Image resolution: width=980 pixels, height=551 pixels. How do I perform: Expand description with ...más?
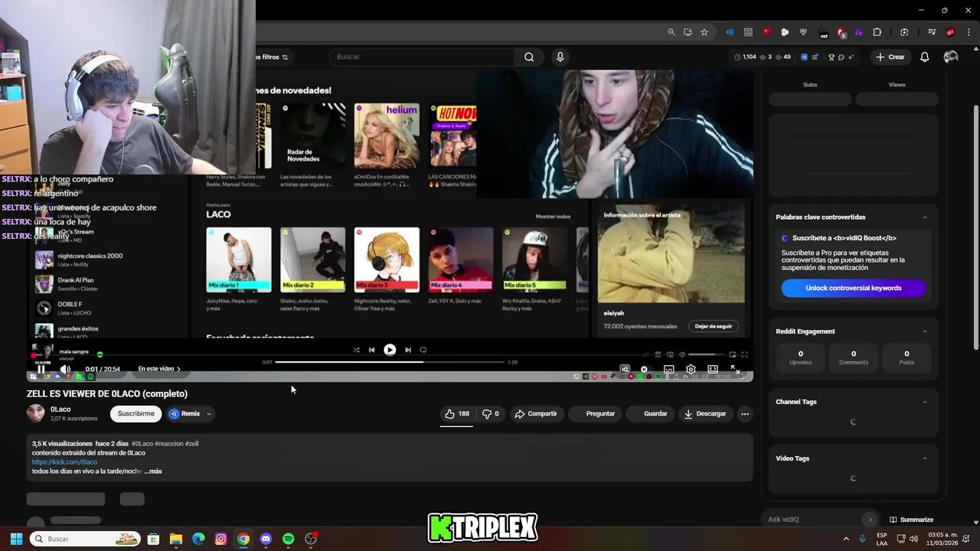click(x=153, y=471)
